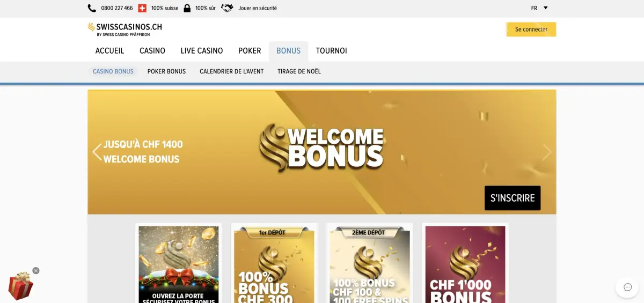Switch to the Poker Bonus tab
Viewport: 644px width, 303px height.
tap(166, 71)
